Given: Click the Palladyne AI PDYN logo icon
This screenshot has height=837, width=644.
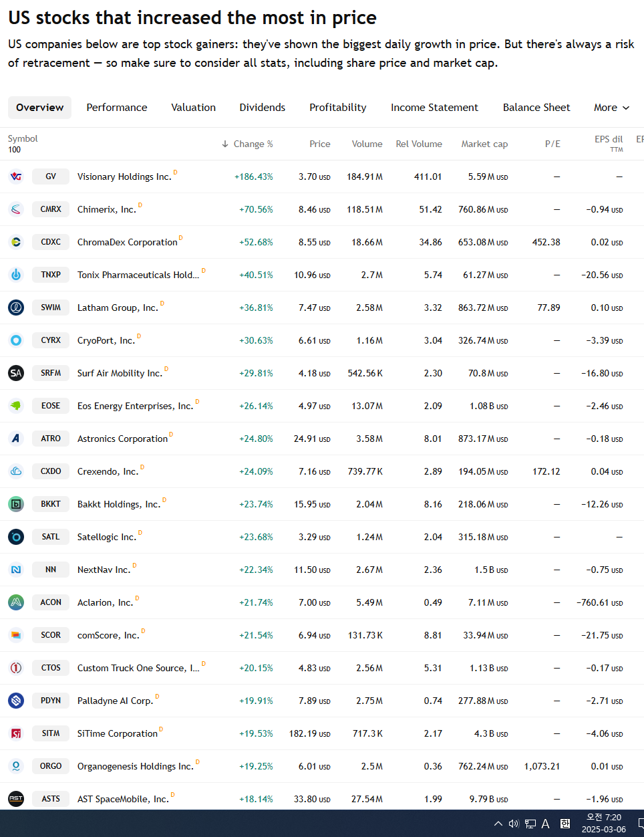Looking at the screenshot, I should 16,701.
